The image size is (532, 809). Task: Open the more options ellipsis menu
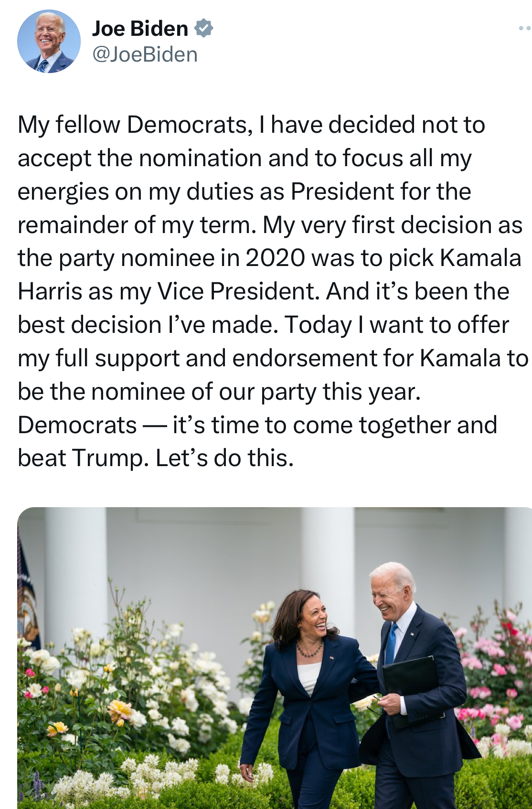pos(524,29)
